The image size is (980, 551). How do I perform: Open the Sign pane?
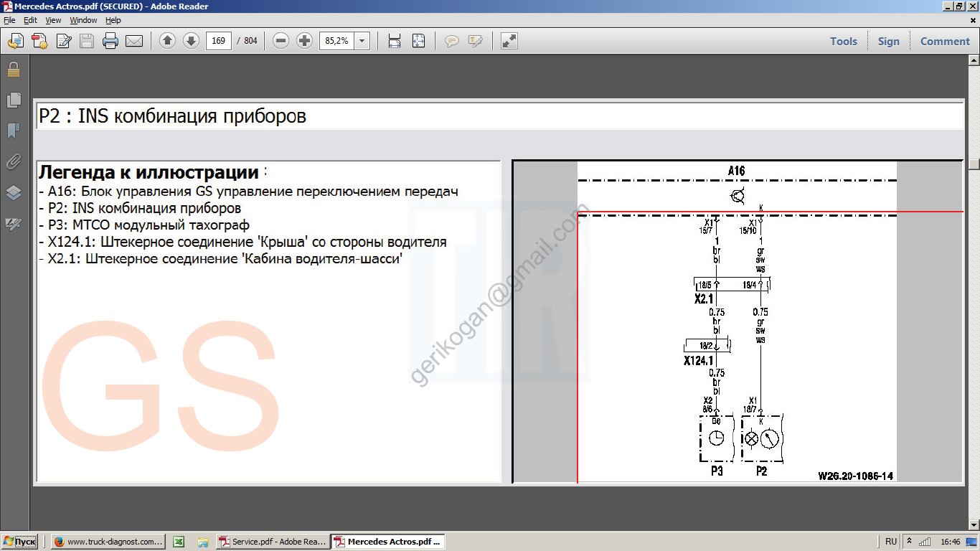[888, 41]
